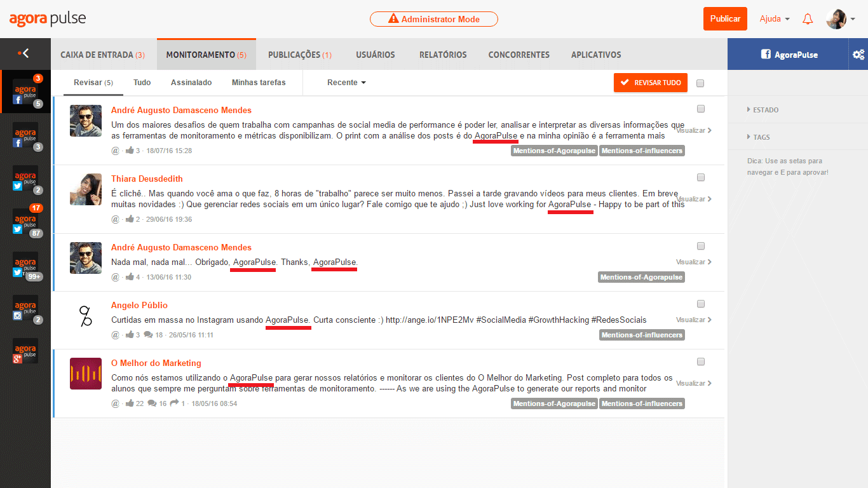The image size is (868, 488).
Task: Open O Melhor do Marketing name link
Action: click(156, 363)
